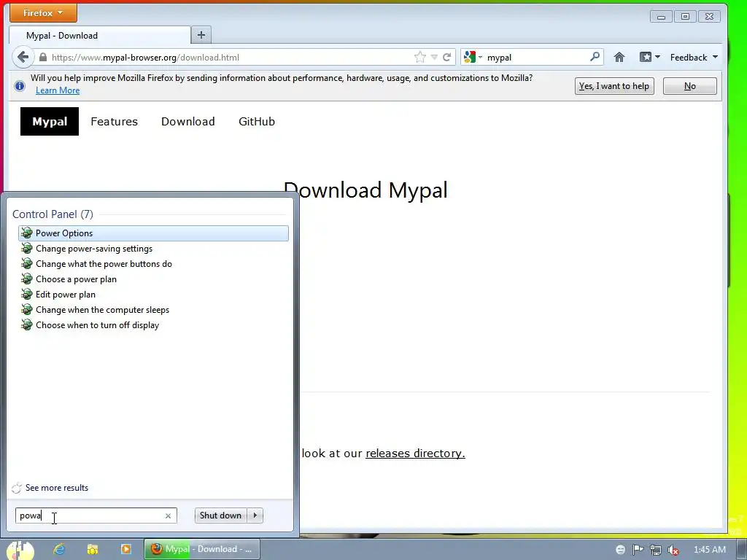Launch Windows Media Player from taskbar
Image resolution: width=747 pixels, height=560 pixels.
125,549
